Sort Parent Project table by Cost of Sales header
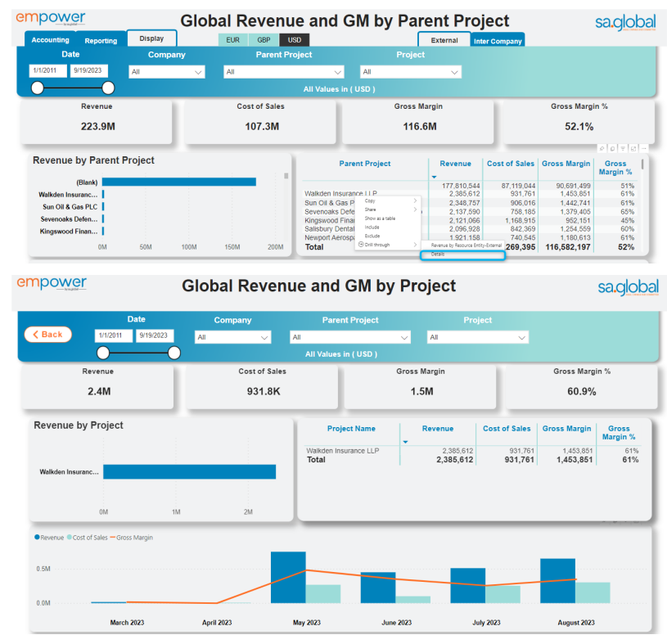Viewport: 667px width, 644px height. [511, 164]
